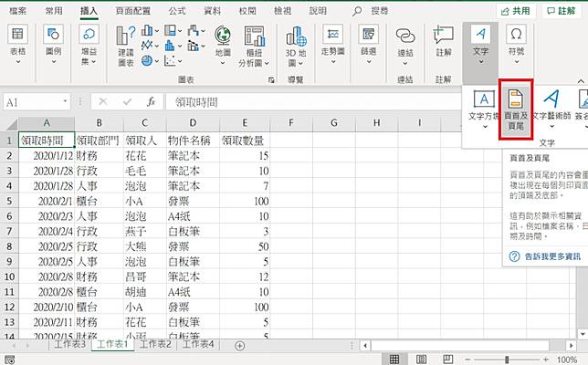Select the 工作表2 sheet tab

coord(155,344)
